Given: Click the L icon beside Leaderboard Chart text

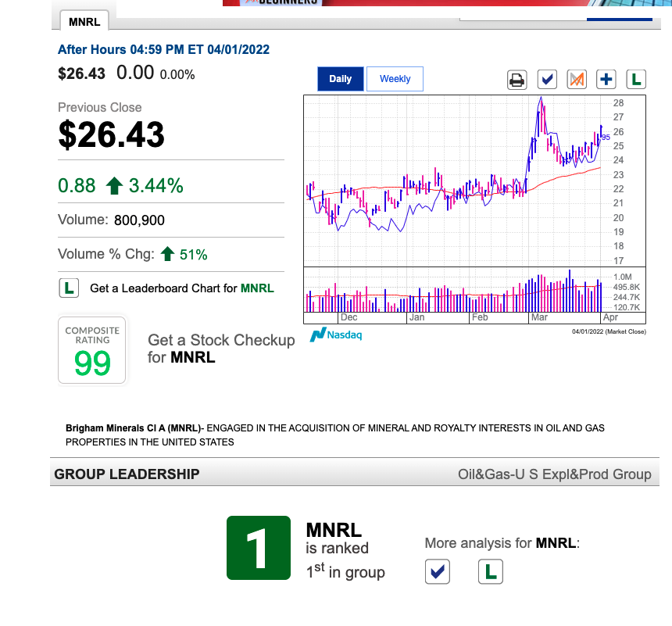Looking at the screenshot, I should point(69,288).
